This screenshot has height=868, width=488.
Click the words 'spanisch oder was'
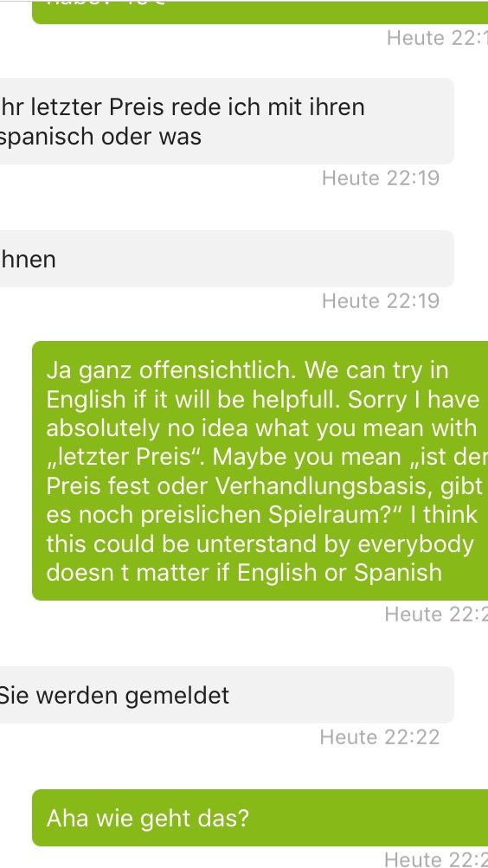tap(100, 136)
